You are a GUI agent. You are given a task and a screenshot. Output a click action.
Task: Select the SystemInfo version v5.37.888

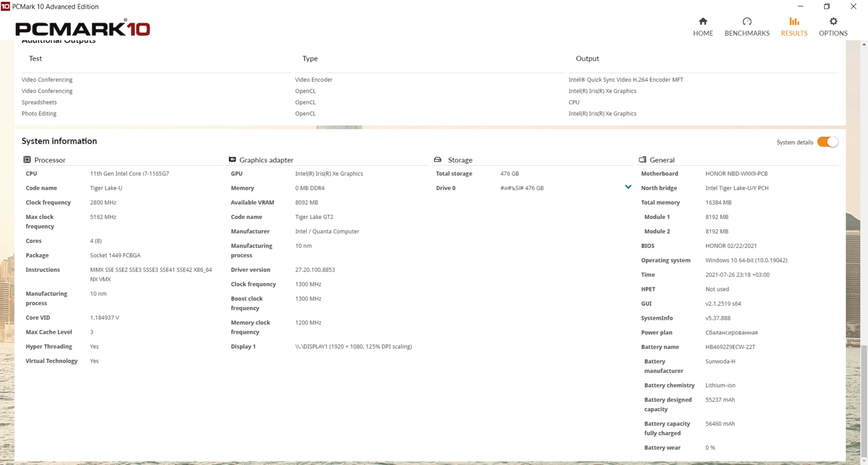click(718, 318)
